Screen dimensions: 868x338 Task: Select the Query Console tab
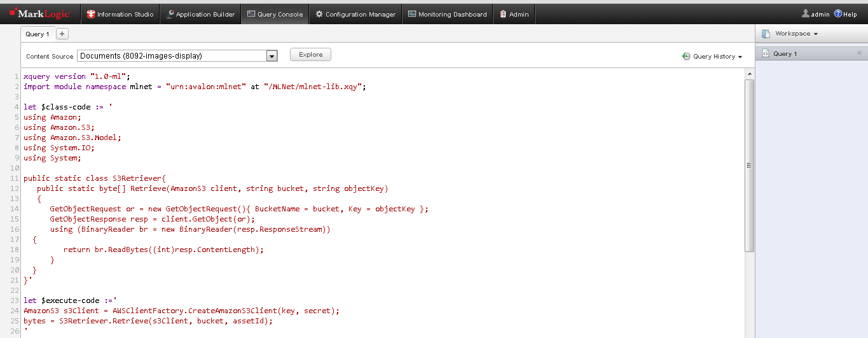(x=275, y=14)
